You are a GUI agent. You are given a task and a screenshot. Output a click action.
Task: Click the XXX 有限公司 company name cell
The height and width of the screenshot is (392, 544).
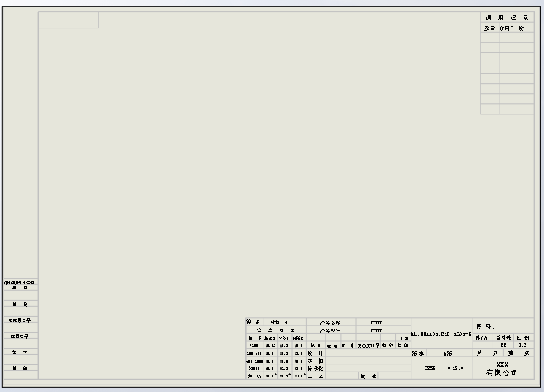pos(502,369)
